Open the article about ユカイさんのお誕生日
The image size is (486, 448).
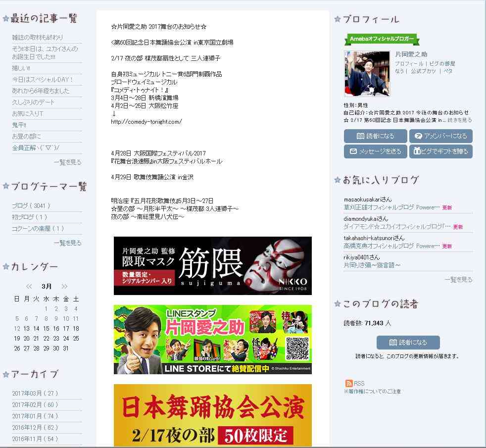click(x=45, y=52)
